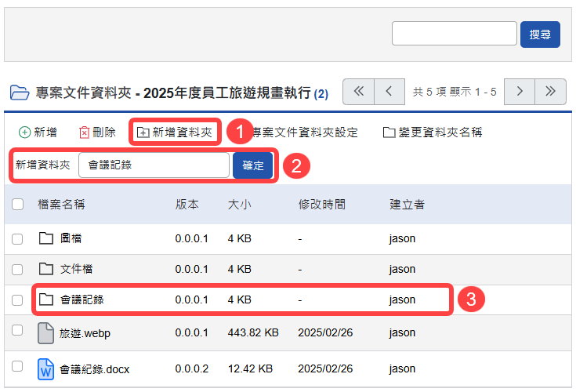Jump to last page of results

(551, 92)
